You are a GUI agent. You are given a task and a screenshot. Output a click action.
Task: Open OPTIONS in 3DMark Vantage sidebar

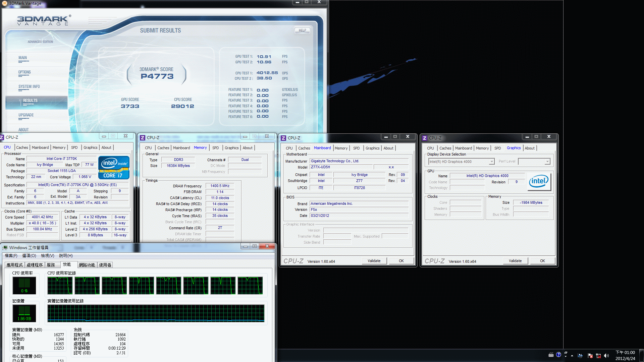tap(24, 72)
